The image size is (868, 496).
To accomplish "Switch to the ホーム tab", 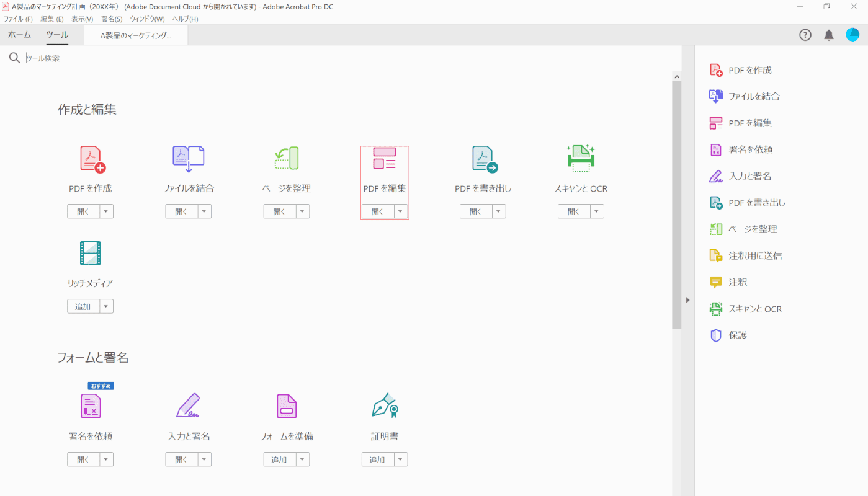I will click(19, 35).
